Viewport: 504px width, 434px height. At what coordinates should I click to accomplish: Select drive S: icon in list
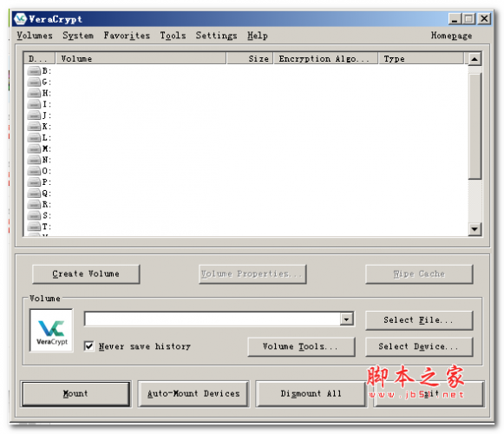point(34,215)
